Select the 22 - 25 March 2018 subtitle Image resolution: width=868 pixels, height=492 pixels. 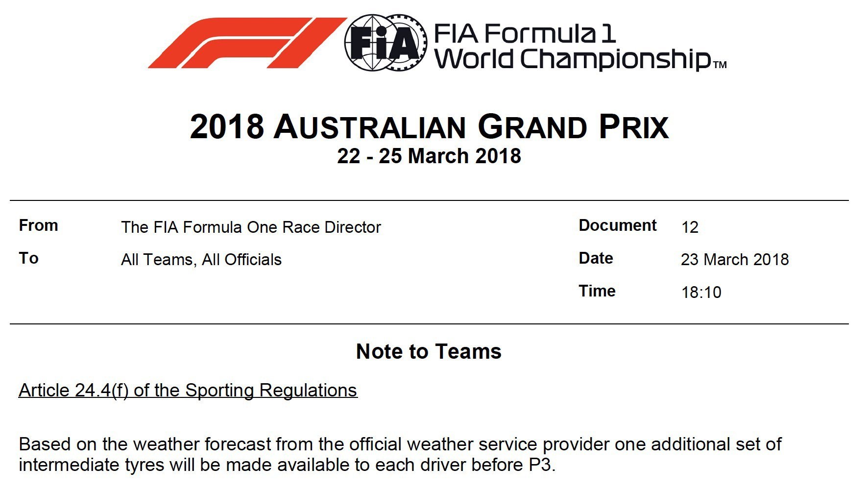point(429,156)
